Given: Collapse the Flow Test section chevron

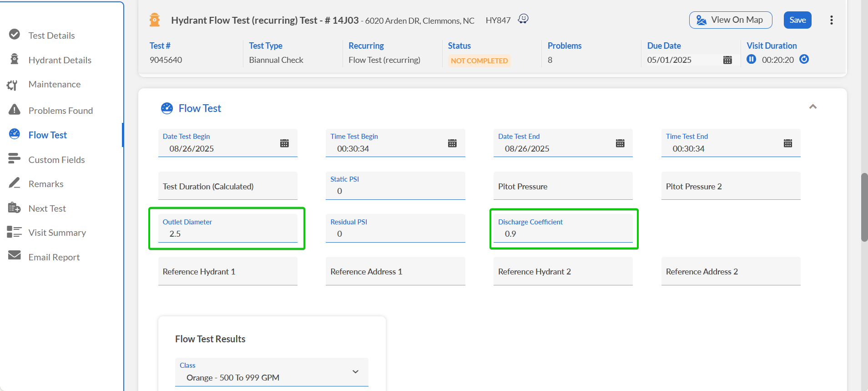Looking at the screenshot, I should pos(812,107).
